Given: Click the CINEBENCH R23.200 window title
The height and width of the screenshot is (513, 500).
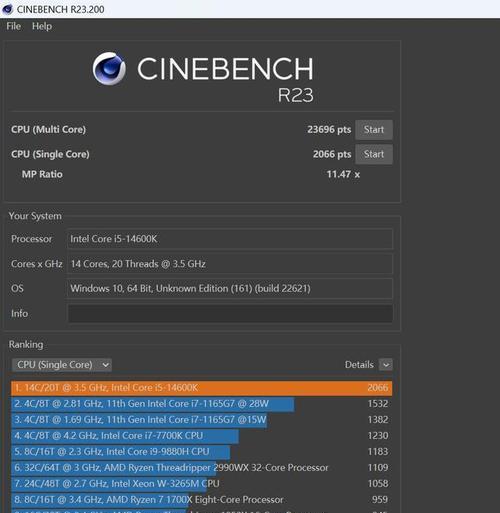Looking at the screenshot, I should (x=60, y=9).
